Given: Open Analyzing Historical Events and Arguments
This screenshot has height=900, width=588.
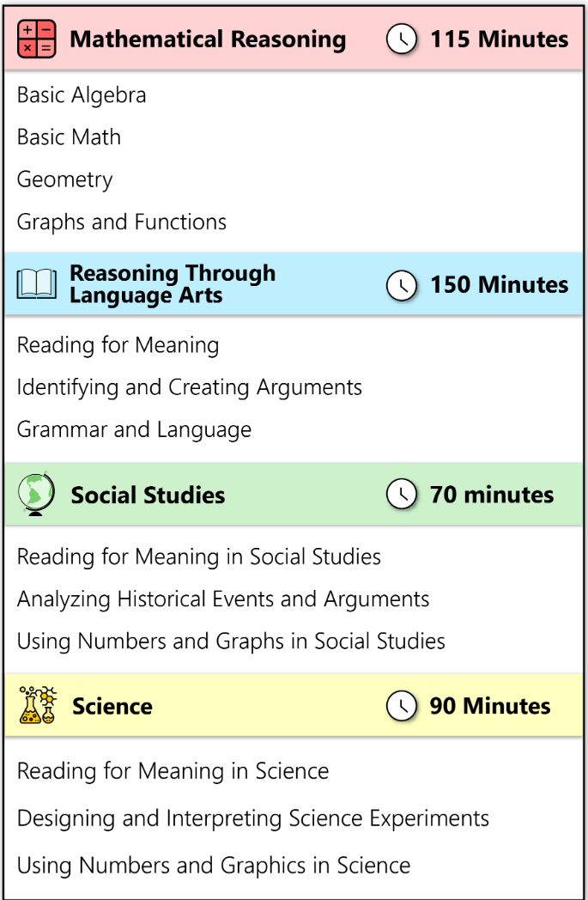Looking at the screenshot, I should pyautogui.click(x=223, y=599).
